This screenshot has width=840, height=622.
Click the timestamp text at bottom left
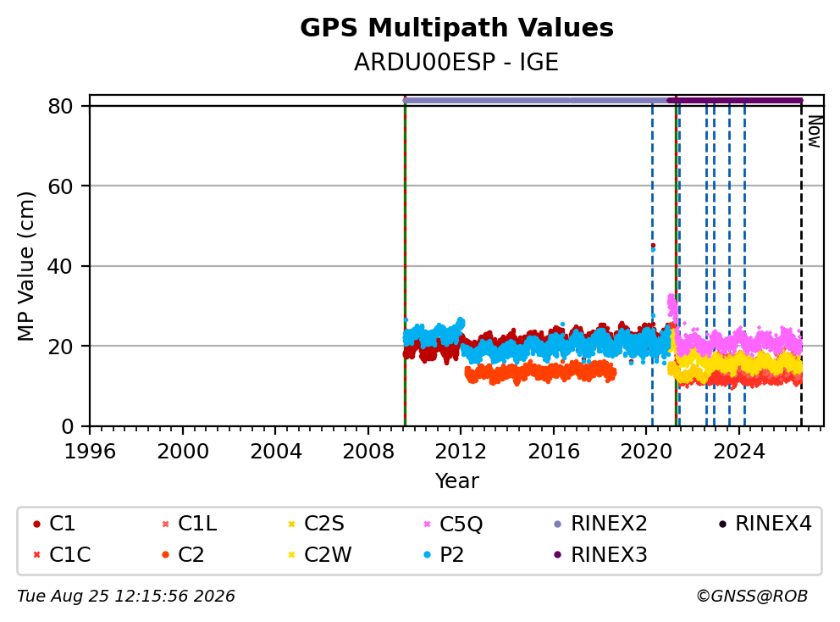[x=126, y=597]
